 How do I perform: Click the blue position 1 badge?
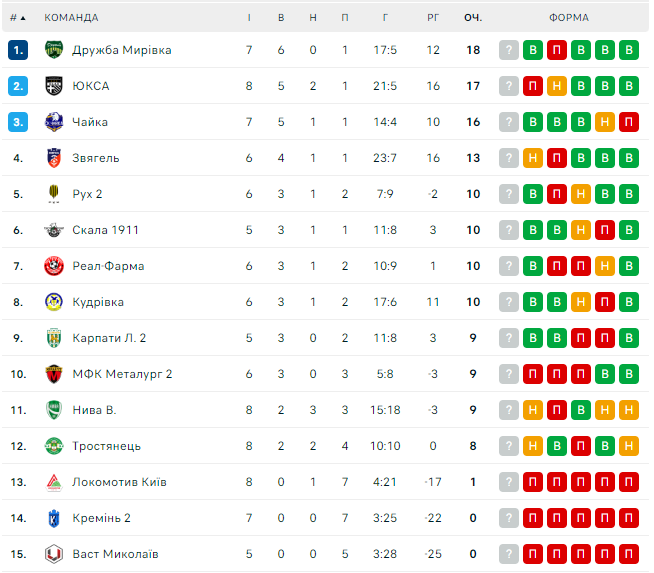[x=18, y=50]
